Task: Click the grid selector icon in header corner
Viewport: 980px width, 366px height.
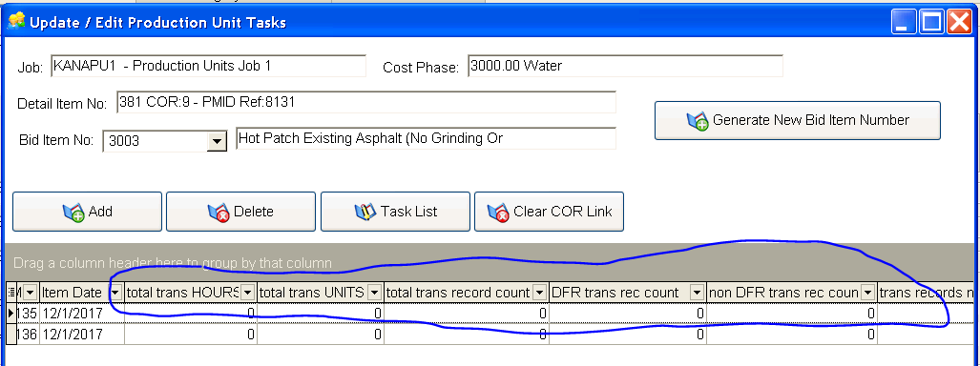Action: (x=11, y=293)
